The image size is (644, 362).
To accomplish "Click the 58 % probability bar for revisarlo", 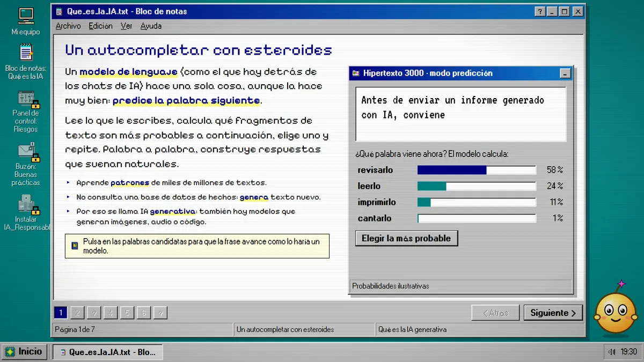I will tap(477, 170).
